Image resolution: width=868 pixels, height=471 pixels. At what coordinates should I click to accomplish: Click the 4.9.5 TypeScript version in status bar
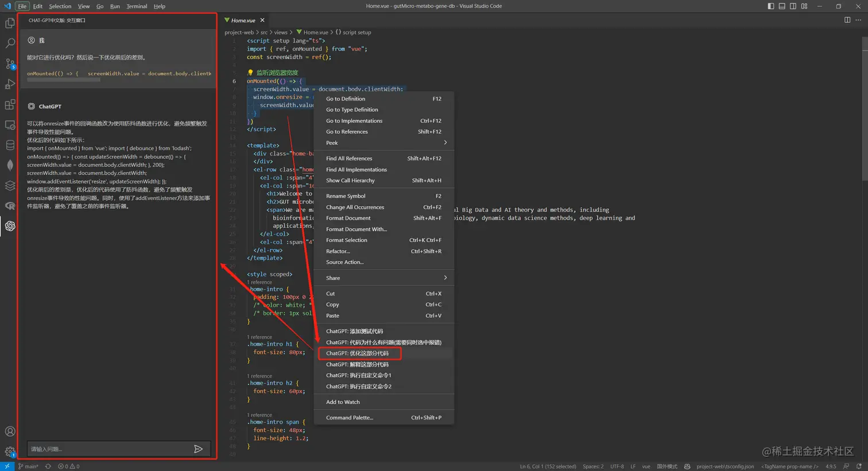[830, 466]
